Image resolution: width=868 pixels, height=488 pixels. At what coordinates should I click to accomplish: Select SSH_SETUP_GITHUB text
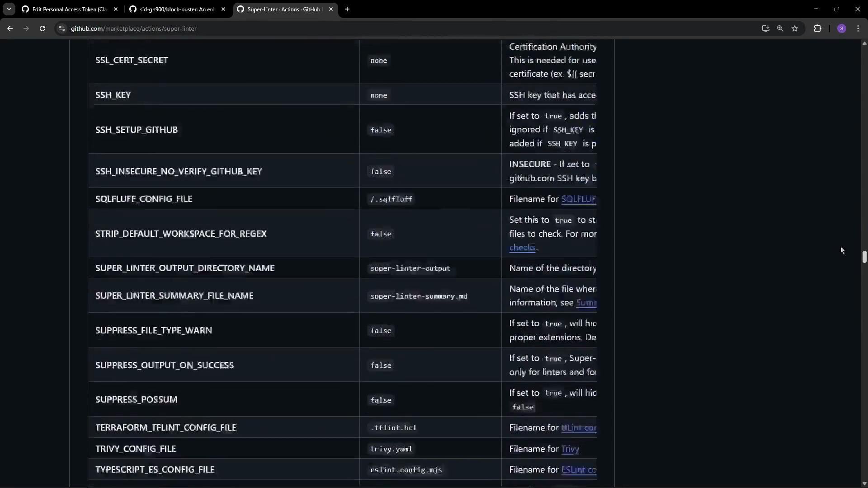click(137, 130)
